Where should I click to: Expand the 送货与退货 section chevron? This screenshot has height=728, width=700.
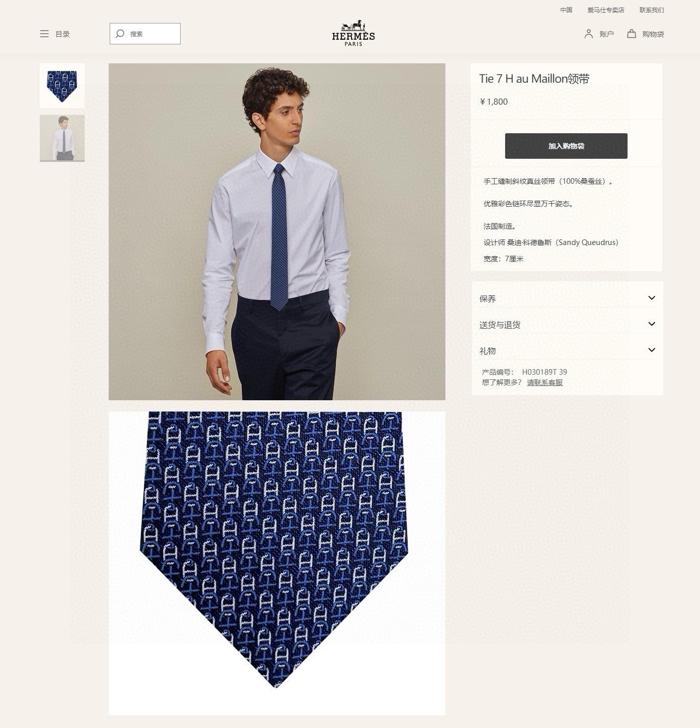point(652,324)
